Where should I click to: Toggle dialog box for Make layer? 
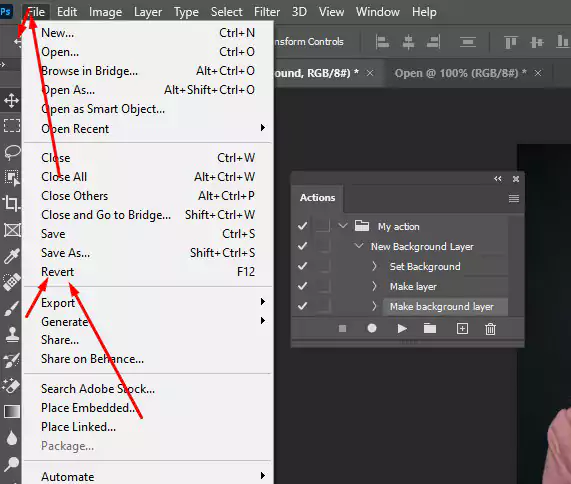323,286
